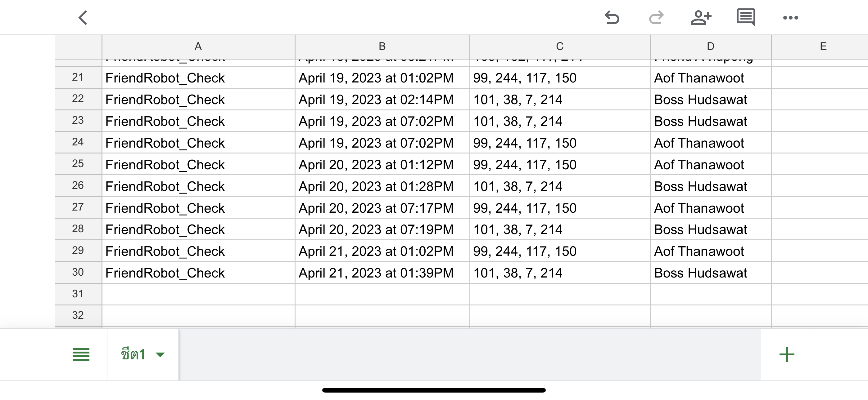This screenshot has height=400, width=868.
Task: Select column A header
Action: (x=198, y=47)
